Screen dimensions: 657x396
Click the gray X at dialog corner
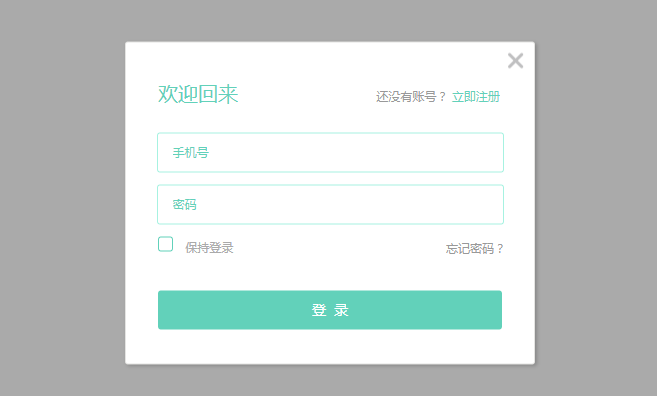(x=515, y=60)
